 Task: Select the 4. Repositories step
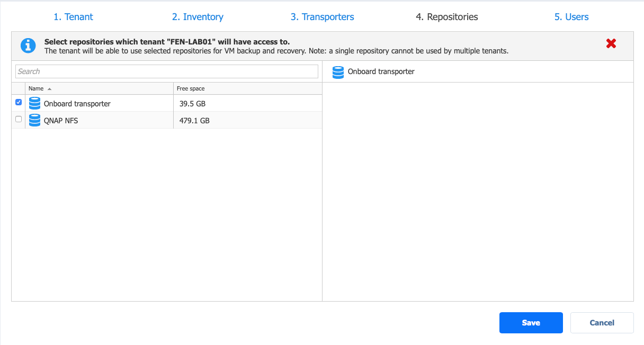[446, 17]
